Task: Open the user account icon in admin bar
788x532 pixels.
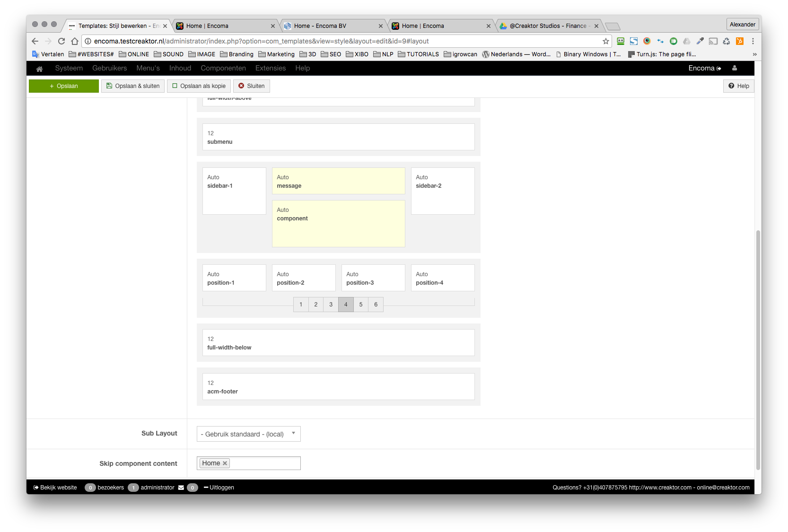Action: 735,68
